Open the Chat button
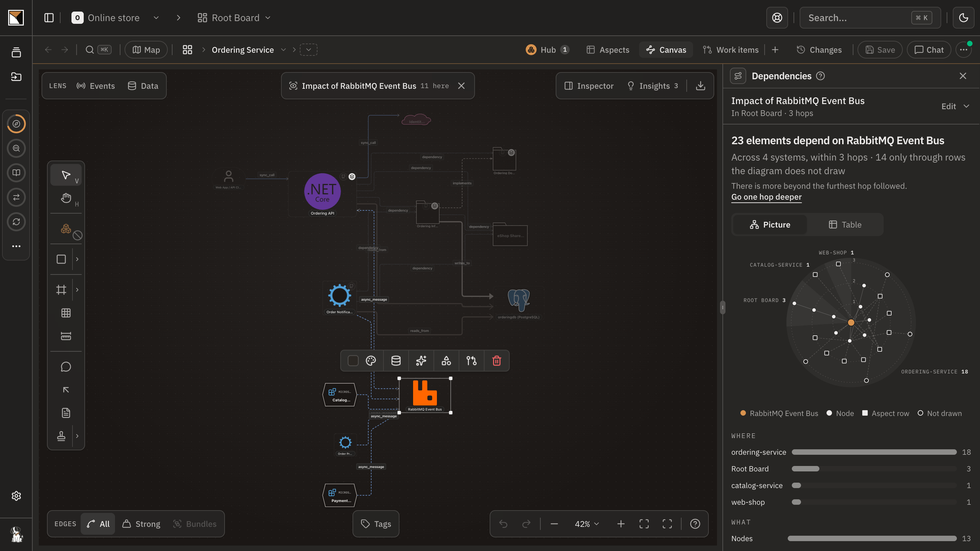This screenshot has width=980, height=551. (x=929, y=50)
